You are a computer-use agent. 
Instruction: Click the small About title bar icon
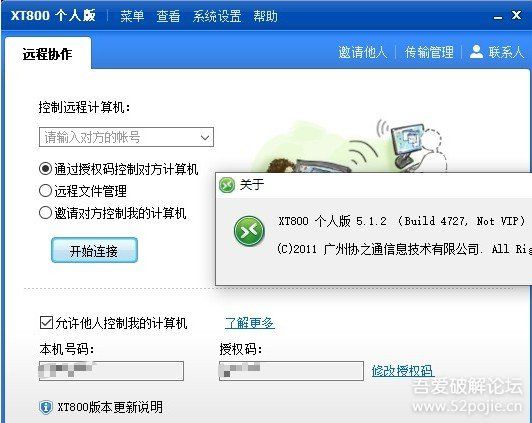[227, 185]
